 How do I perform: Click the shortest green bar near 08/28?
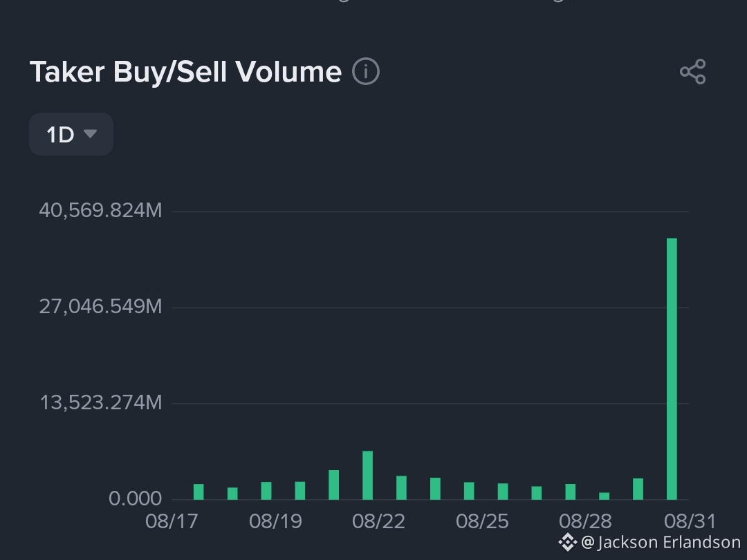[x=604, y=496]
